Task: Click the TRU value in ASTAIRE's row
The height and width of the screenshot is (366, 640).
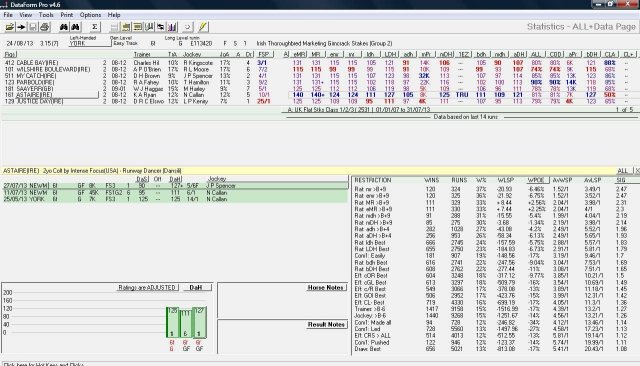Action: pos(462,95)
